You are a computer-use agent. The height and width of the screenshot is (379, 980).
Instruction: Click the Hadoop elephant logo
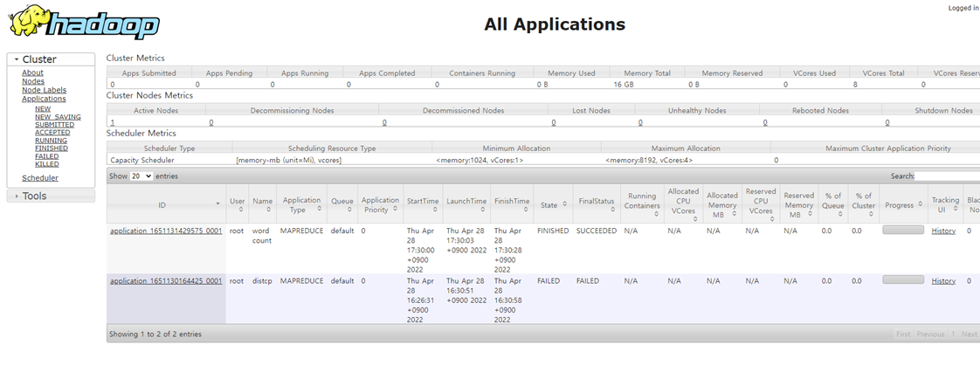(84, 23)
